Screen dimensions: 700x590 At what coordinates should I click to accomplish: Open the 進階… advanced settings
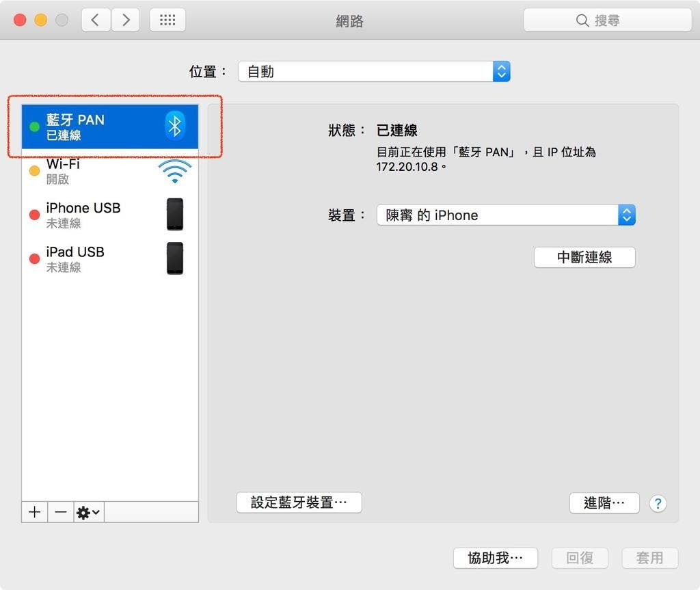(x=604, y=503)
